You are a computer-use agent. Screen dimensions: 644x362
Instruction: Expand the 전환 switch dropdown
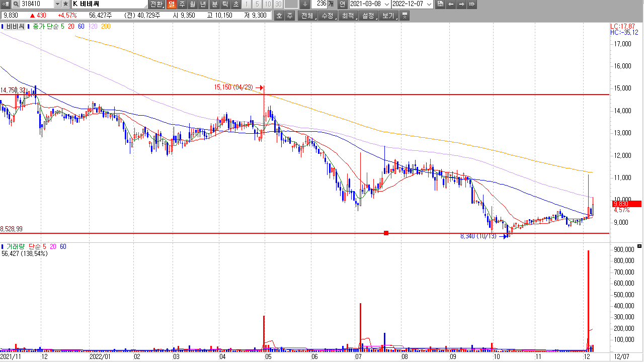point(156,4)
